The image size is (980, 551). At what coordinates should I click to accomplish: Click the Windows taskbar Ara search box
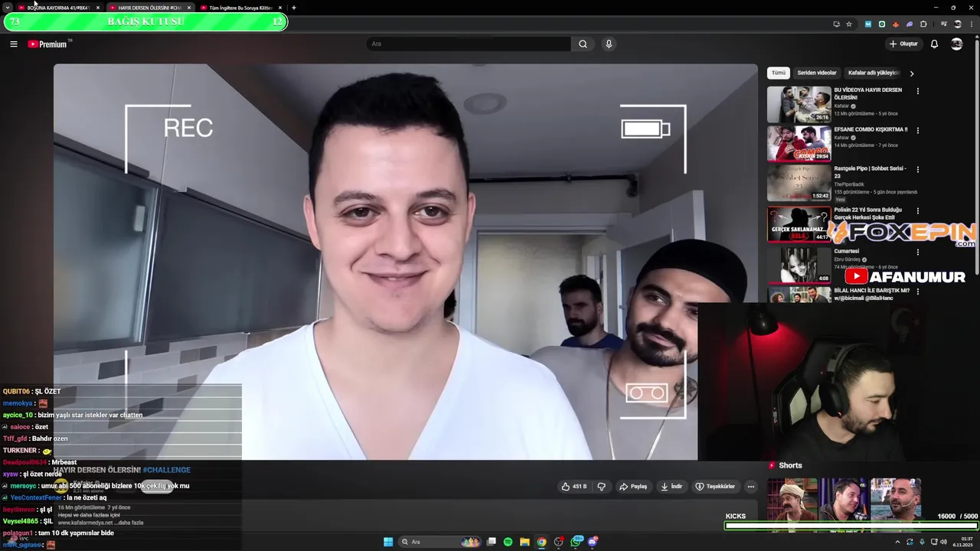[x=440, y=542]
